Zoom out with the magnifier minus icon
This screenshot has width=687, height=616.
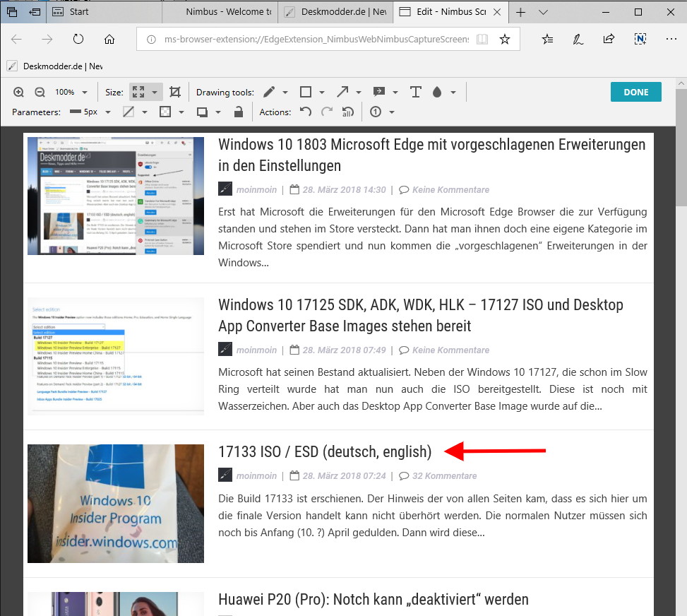[x=40, y=92]
